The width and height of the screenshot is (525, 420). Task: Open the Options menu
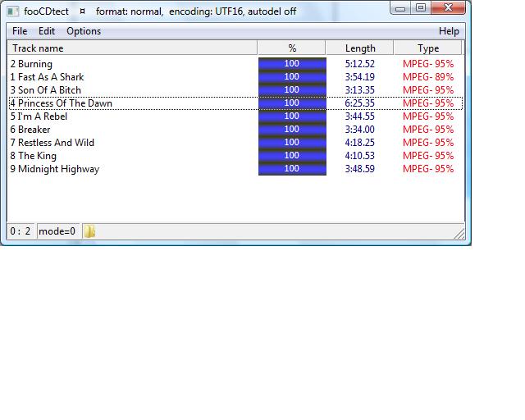(84, 31)
